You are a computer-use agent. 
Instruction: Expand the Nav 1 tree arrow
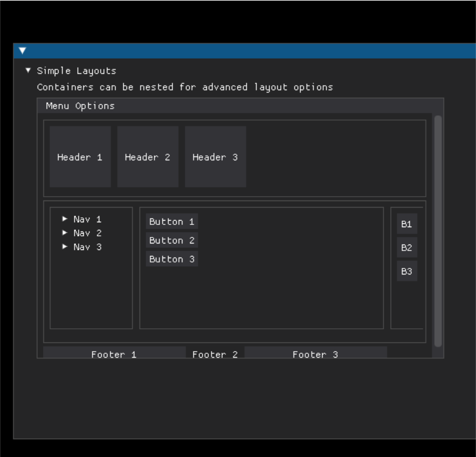tap(64, 219)
